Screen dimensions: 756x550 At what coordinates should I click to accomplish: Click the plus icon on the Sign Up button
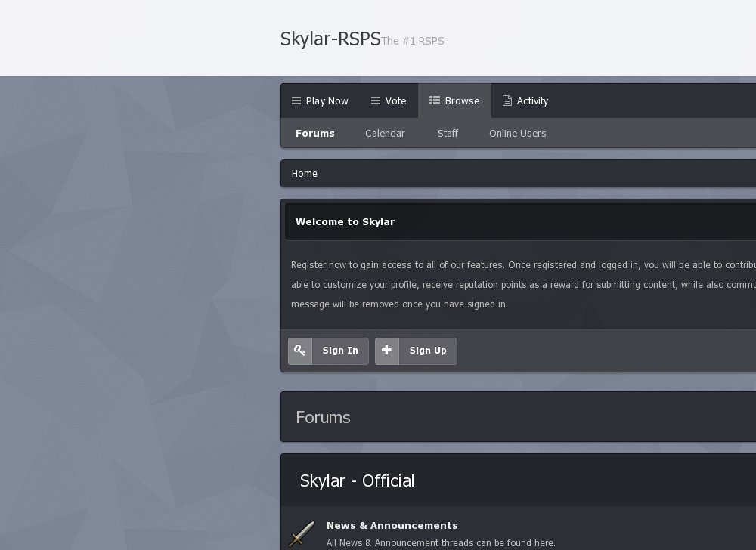(386, 350)
